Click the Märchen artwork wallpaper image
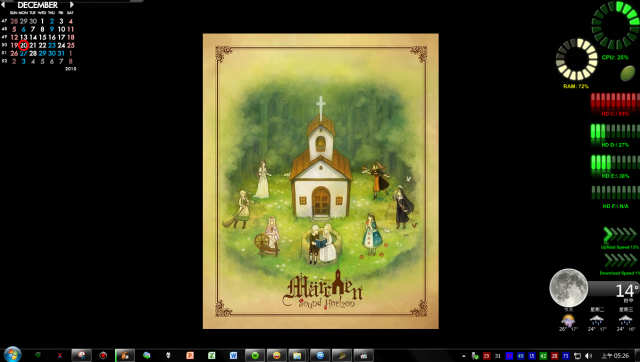This screenshot has width=640, height=362. [321, 181]
